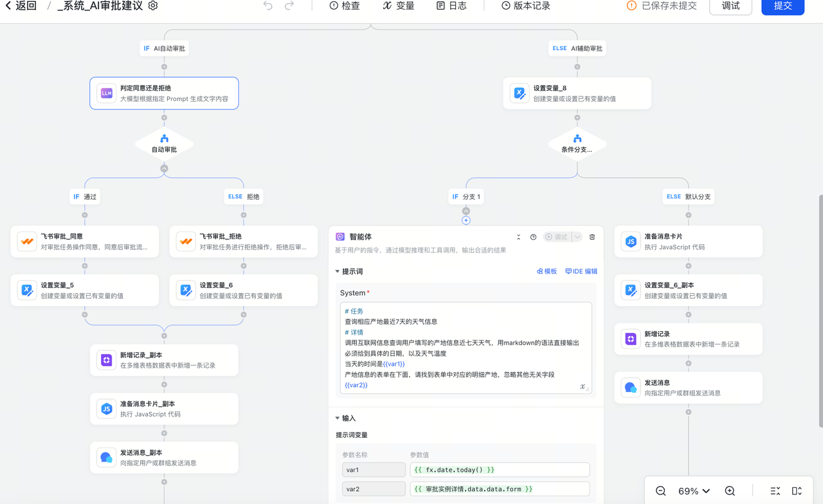Open the 变量 menu in top bar

point(398,6)
